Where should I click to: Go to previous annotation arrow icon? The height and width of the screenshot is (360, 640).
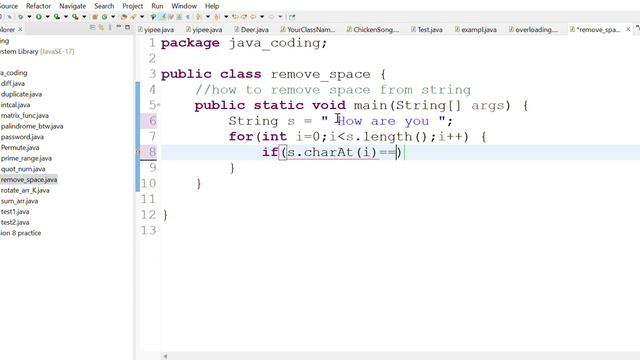click(217, 17)
